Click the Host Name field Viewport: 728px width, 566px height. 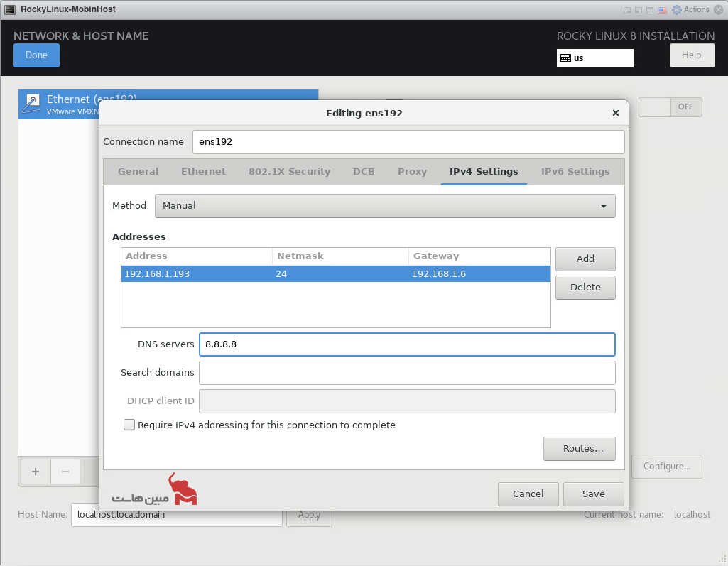tap(176, 515)
